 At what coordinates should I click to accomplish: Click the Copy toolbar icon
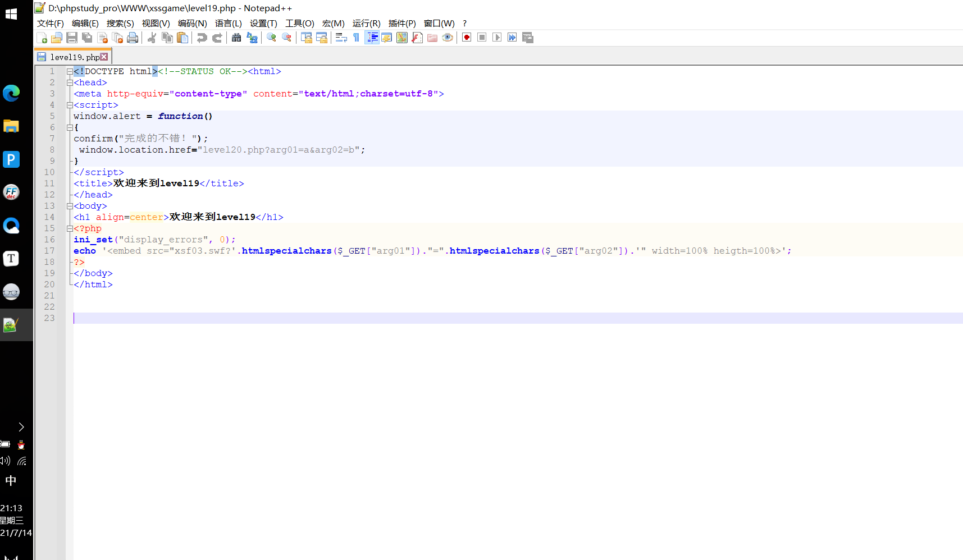167,38
